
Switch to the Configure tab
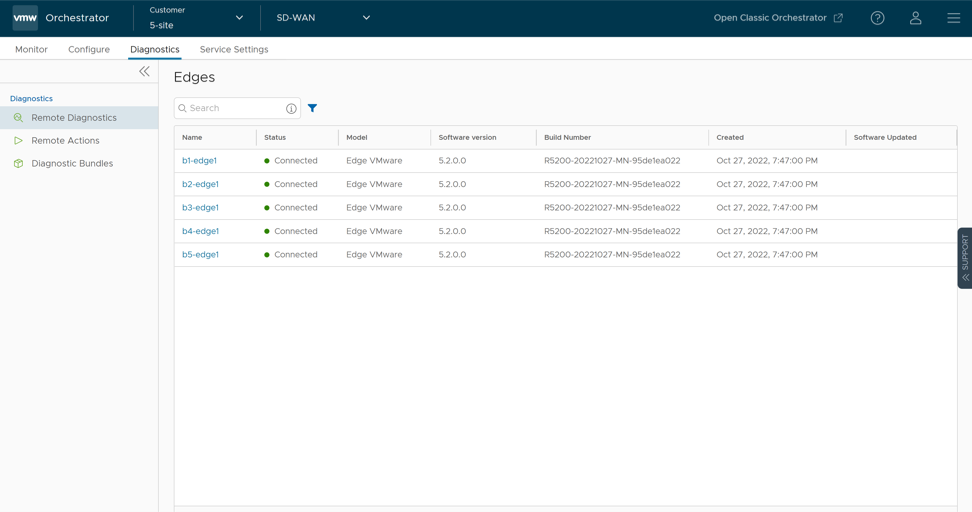click(89, 49)
